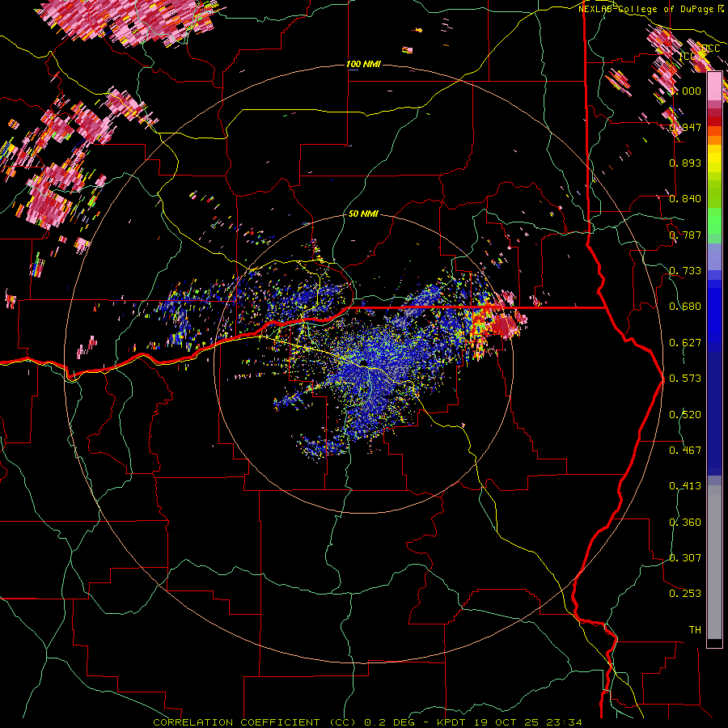Click the "50 NMI" range ring label
This screenshot has width=728, height=728.
(x=363, y=214)
